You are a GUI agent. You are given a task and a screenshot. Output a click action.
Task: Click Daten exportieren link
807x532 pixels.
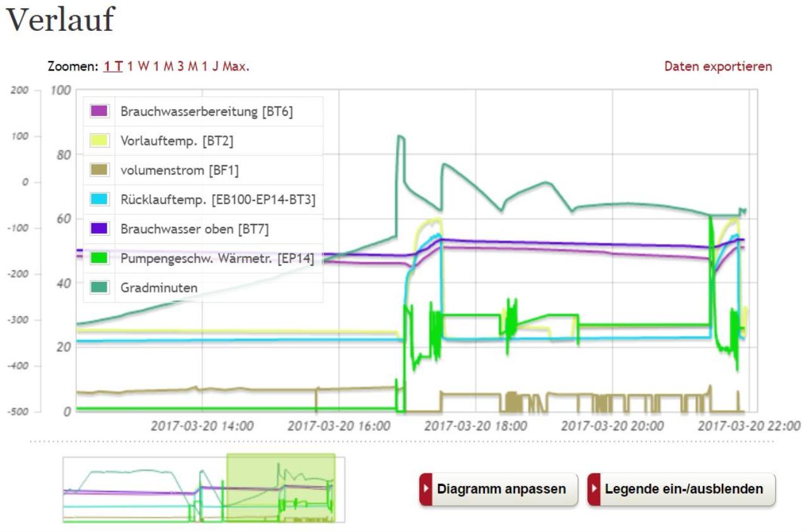point(718,66)
